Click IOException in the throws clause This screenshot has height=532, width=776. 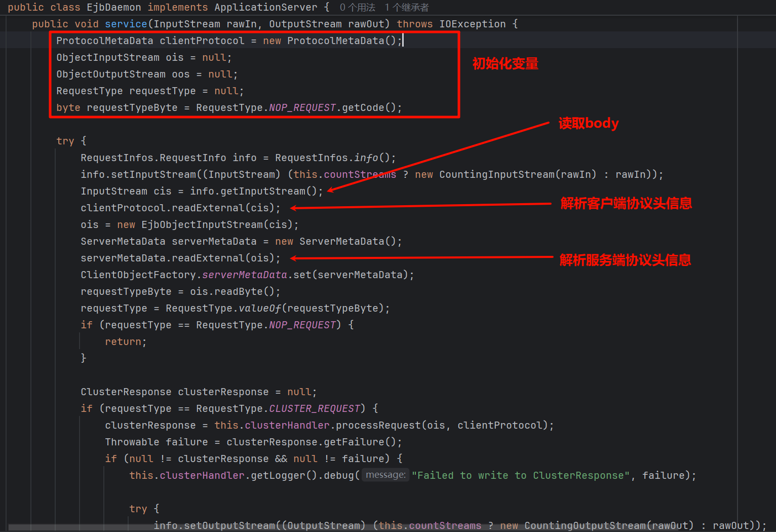pos(472,24)
